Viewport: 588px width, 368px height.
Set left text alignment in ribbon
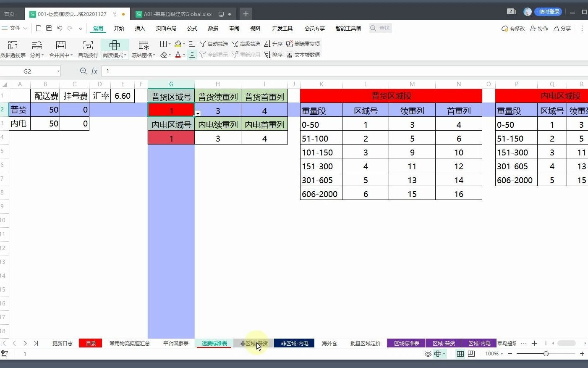(192, 44)
